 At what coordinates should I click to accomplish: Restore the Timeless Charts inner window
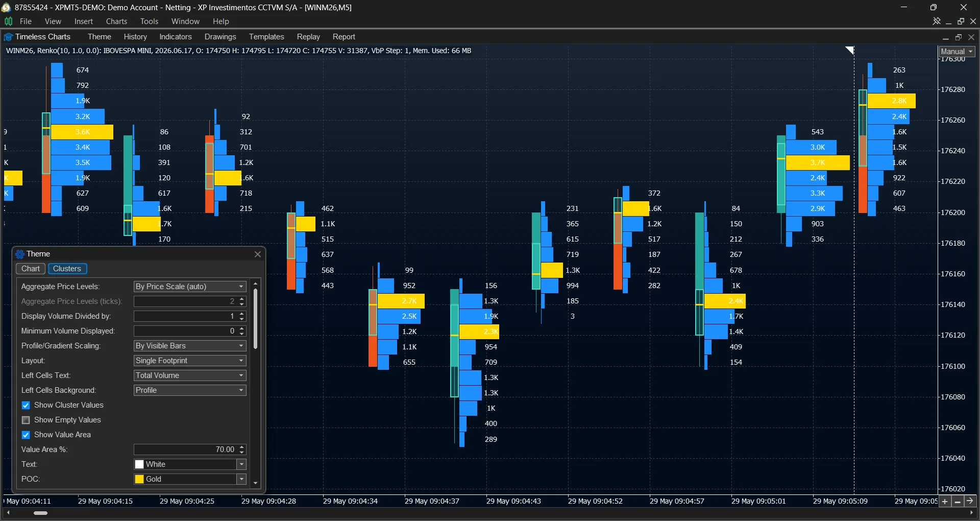[958, 37]
